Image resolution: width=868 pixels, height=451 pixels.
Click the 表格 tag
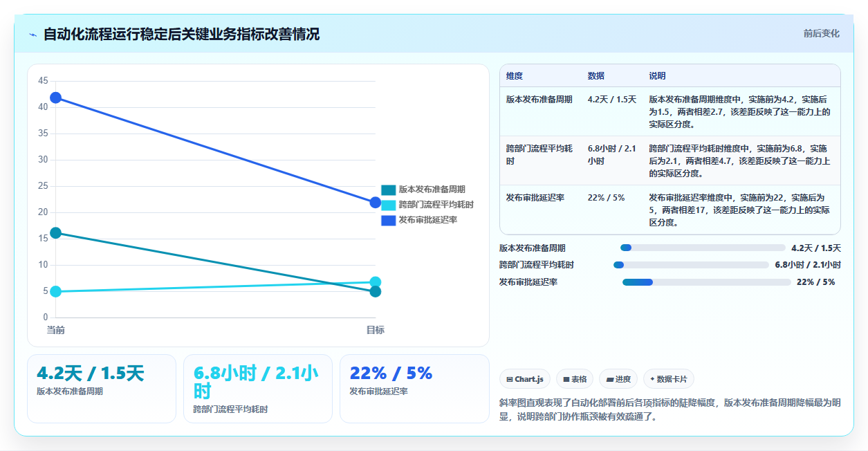pyautogui.click(x=575, y=379)
